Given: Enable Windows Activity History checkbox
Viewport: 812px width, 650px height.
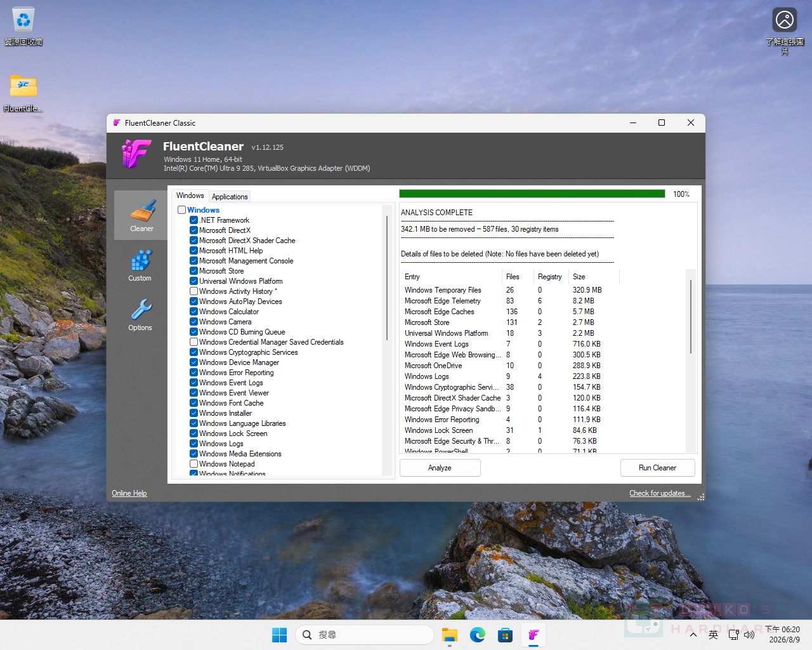Looking at the screenshot, I should [x=193, y=291].
